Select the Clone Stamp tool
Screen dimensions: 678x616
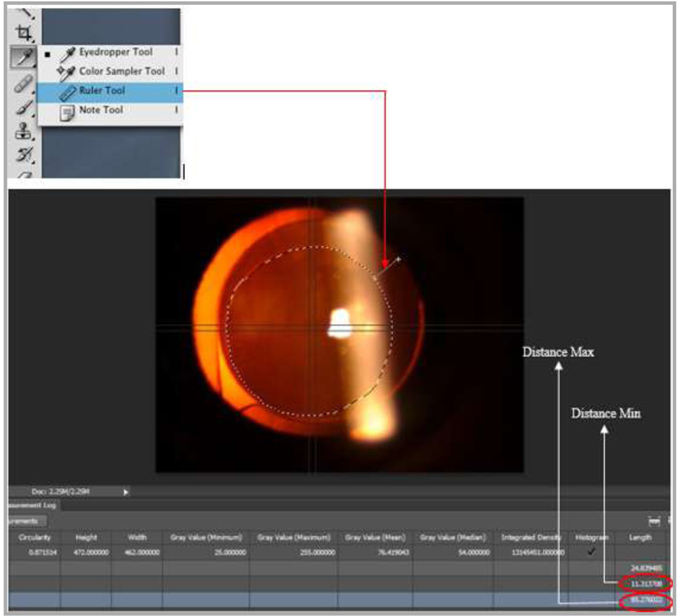24,132
